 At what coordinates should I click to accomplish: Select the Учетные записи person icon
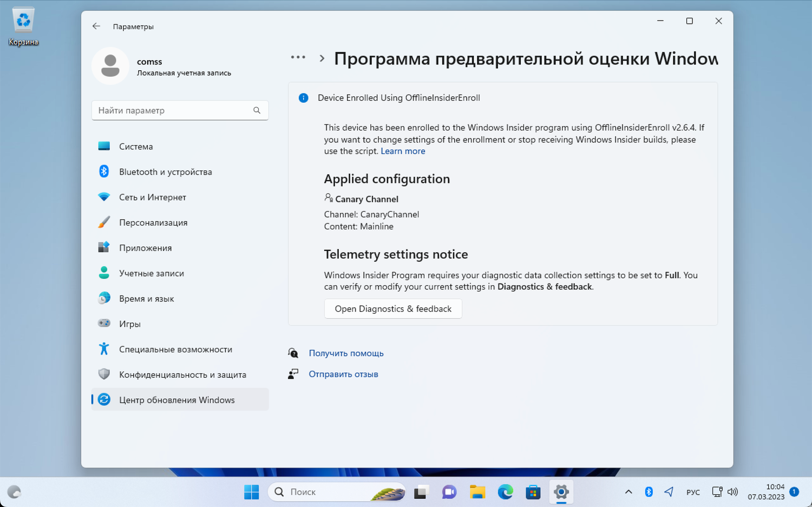pyautogui.click(x=104, y=273)
